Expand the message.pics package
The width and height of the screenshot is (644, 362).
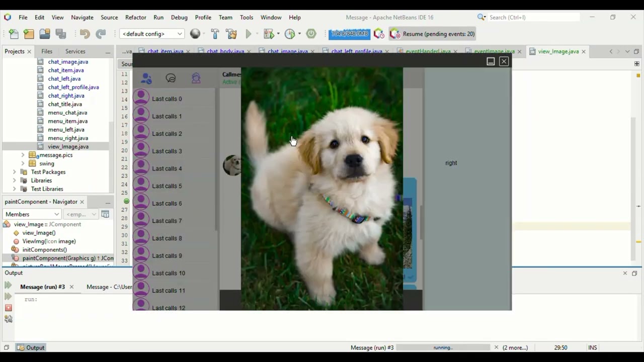tap(23, 155)
